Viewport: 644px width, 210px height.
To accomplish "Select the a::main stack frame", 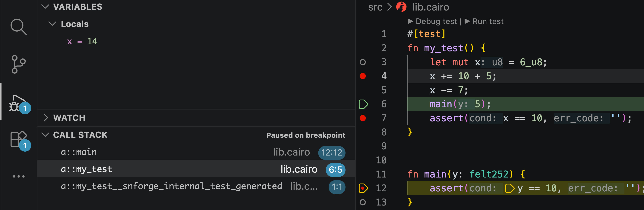I will tap(79, 152).
